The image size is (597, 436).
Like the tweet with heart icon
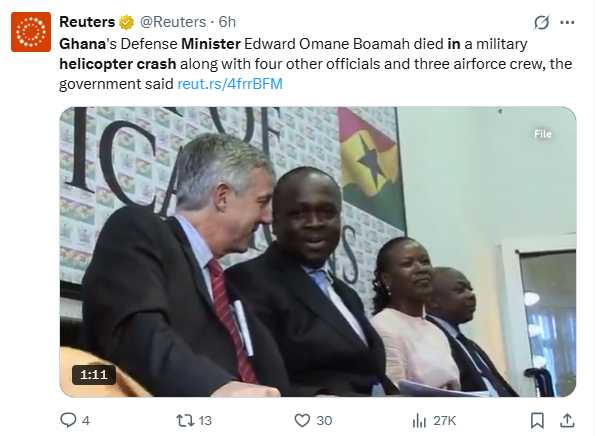click(302, 420)
